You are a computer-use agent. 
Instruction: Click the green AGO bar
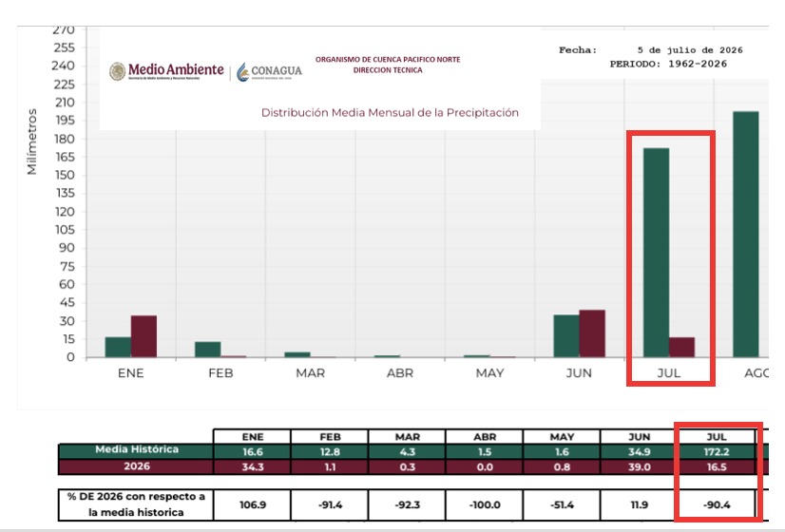pos(746,235)
